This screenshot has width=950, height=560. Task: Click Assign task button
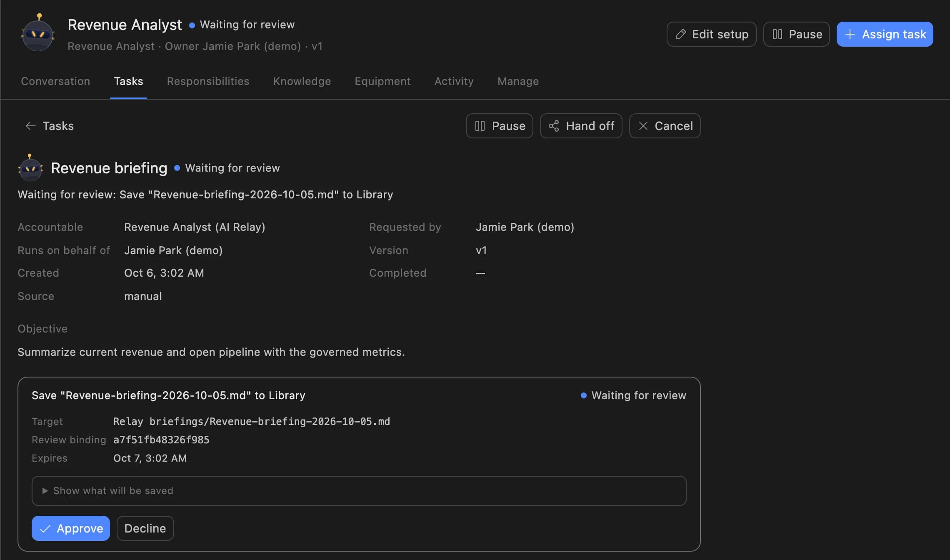pyautogui.click(x=885, y=34)
